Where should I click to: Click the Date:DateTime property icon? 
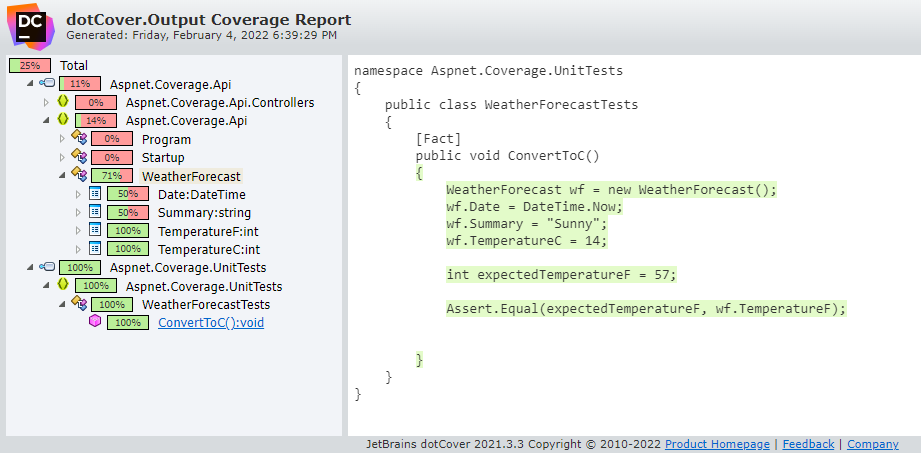[95, 194]
